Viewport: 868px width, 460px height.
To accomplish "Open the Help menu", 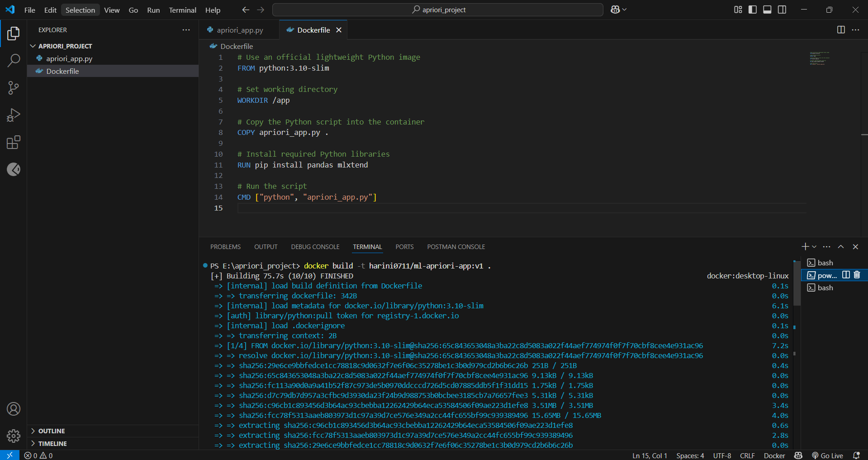I will point(213,10).
